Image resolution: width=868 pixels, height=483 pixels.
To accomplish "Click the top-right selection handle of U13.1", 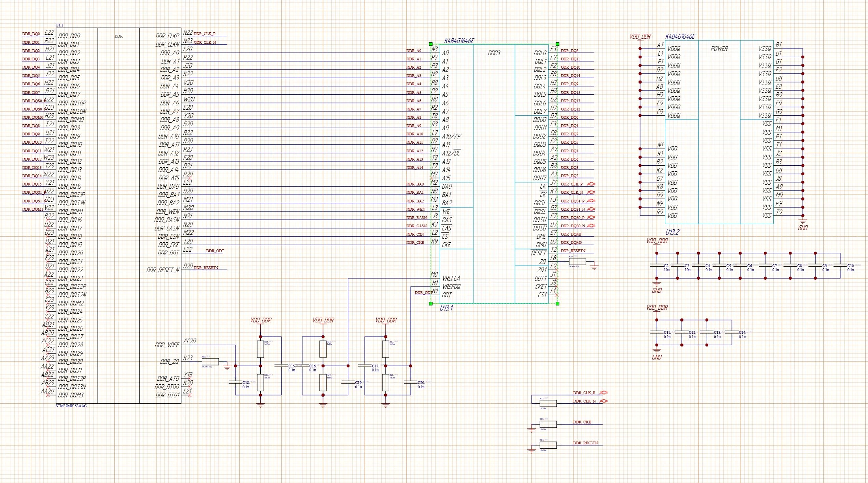I will (x=557, y=44).
